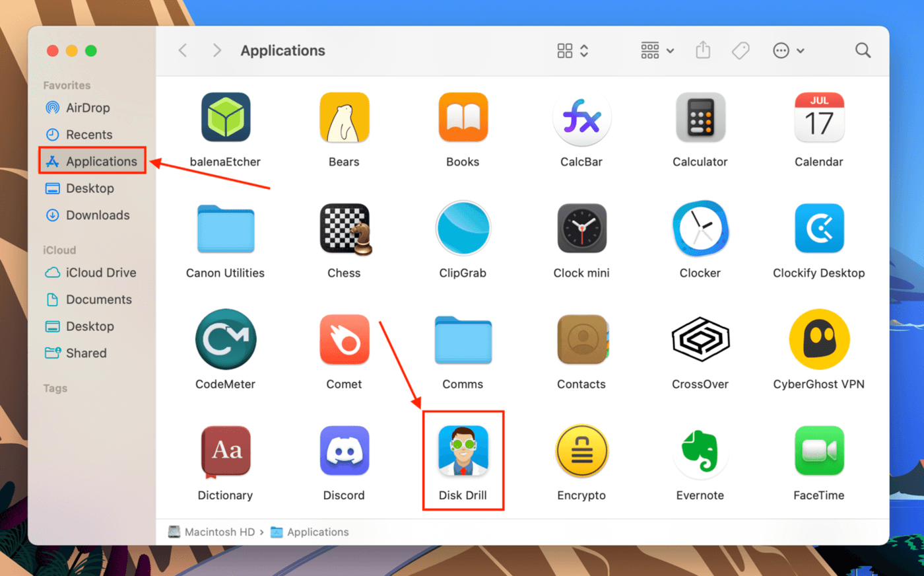Switch view mode with icon grid selector
The image size is (924, 576).
tap(572, 51)
